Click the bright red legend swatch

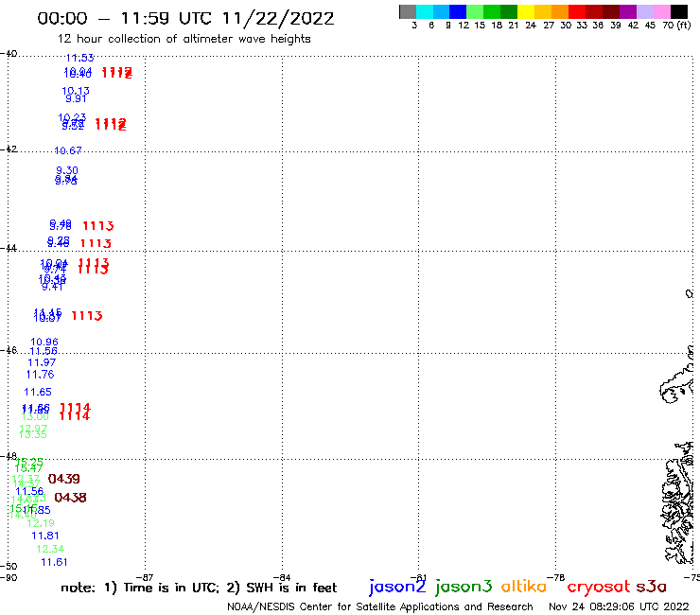point(577,12)
